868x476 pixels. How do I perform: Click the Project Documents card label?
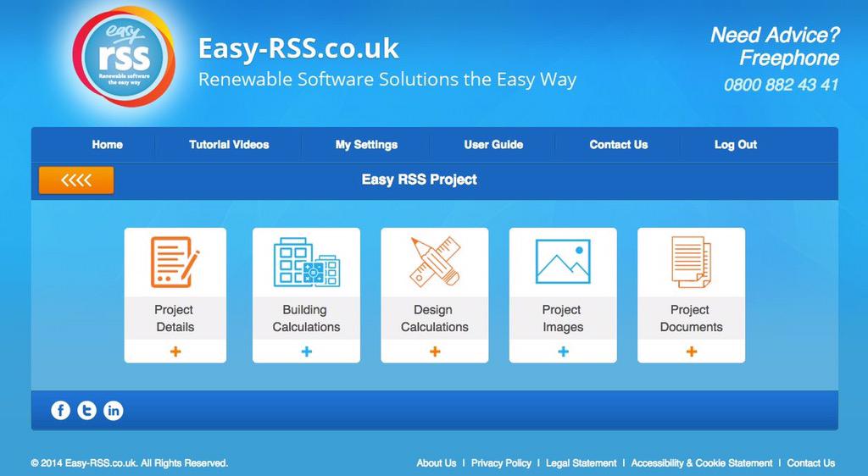point(691,318)
